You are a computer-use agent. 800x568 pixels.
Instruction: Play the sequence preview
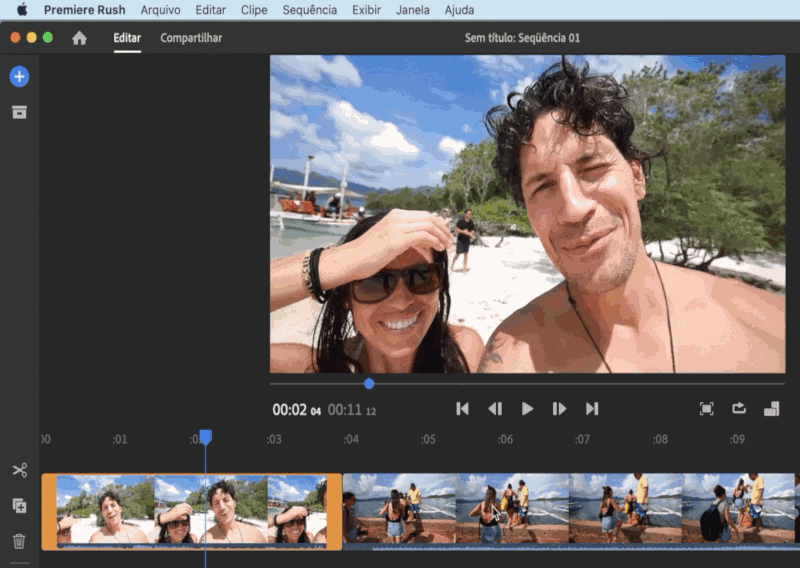tap(528, 409)
